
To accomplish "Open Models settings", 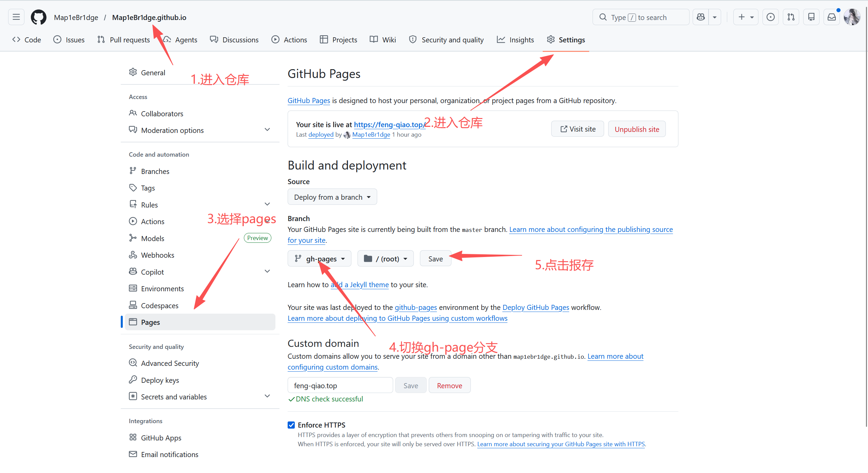I will click(x=200, y=238).
